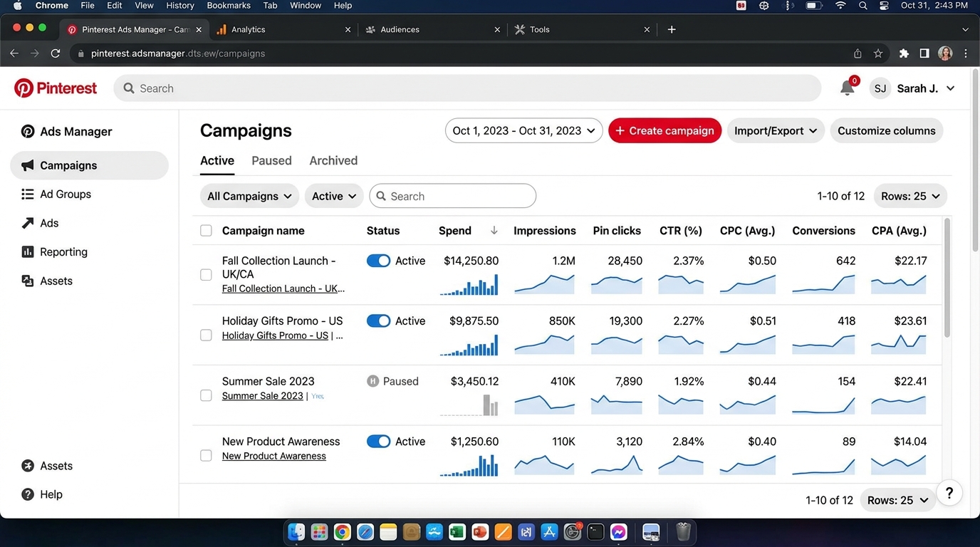Open the History menu in menu bar
980x547 pixels.
180,6
